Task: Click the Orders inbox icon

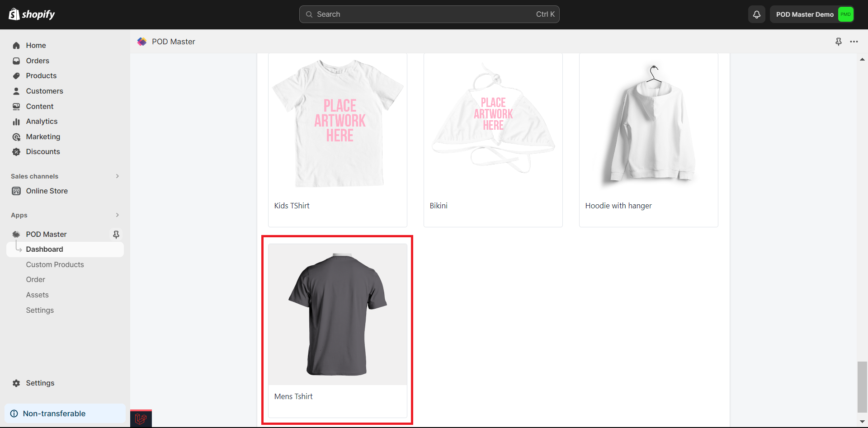Action: (16, 61)
